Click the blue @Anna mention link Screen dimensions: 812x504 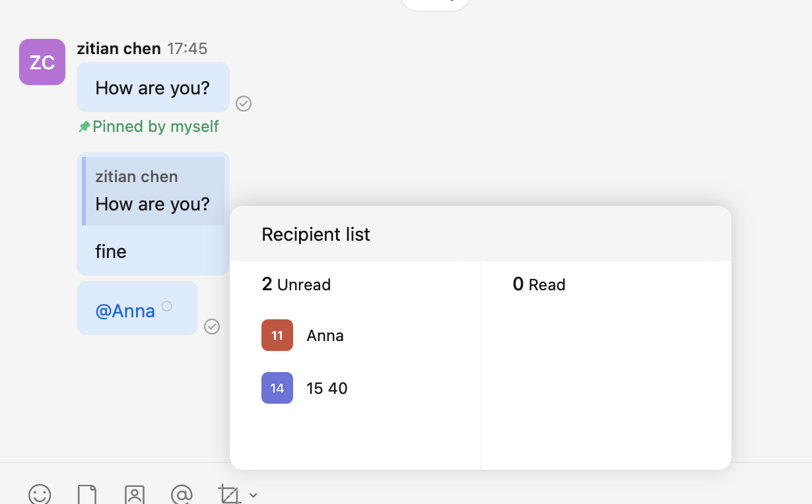[125, 311]
